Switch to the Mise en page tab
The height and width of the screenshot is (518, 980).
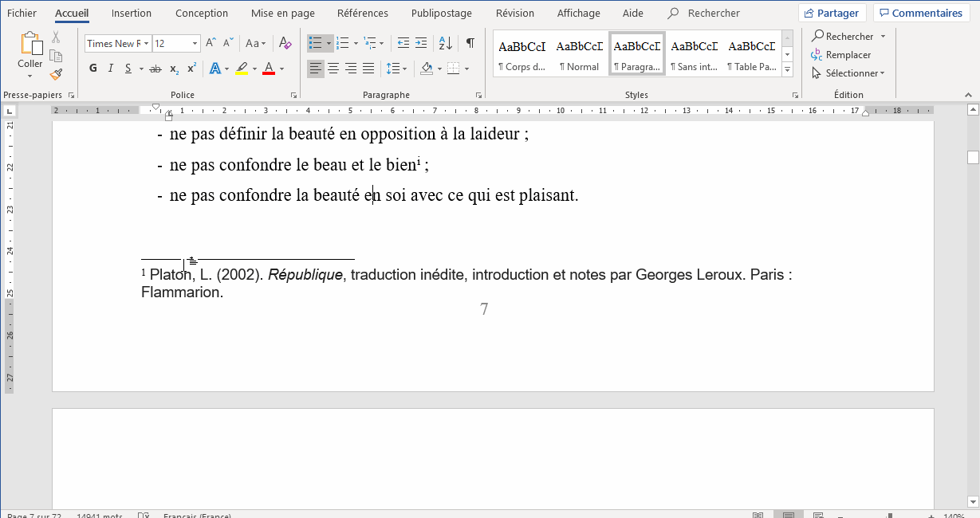click(x=282, y=13)
